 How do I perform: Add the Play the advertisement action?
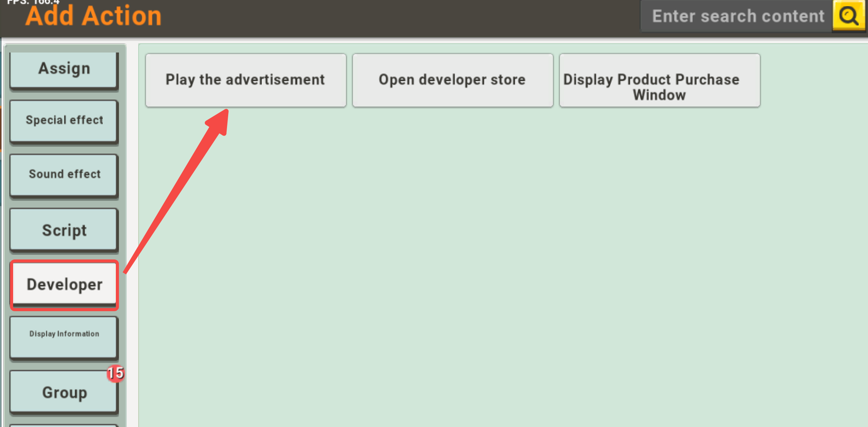pos(246,80)
